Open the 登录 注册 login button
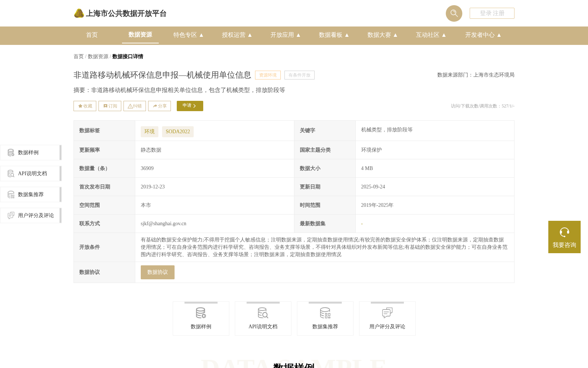The height and width of the screenshot is (368, 588). click(x=492, y=13)
